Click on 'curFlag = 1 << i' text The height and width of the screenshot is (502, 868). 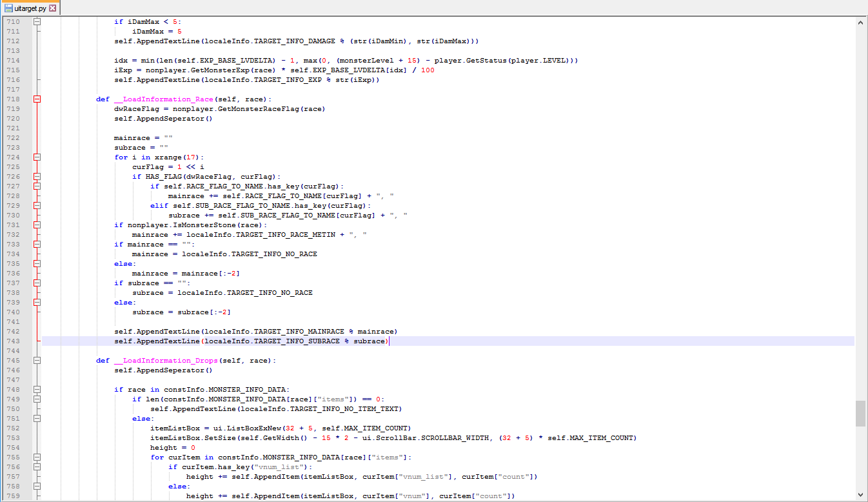pyautogui.click(x=168, y=167)
